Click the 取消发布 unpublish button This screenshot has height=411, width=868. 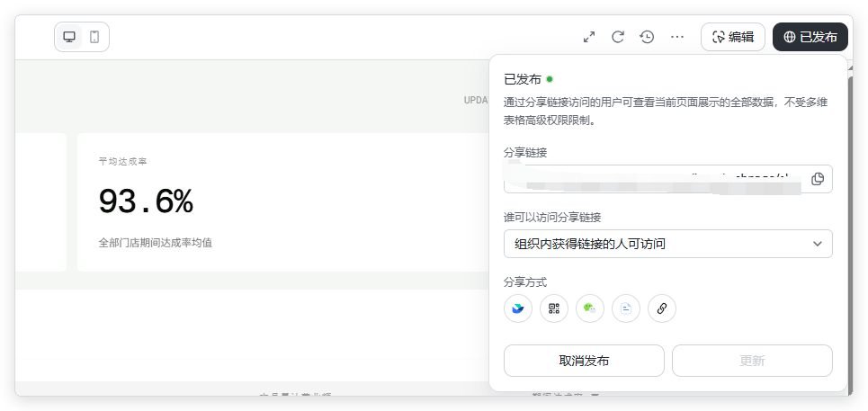coord(584,361)
